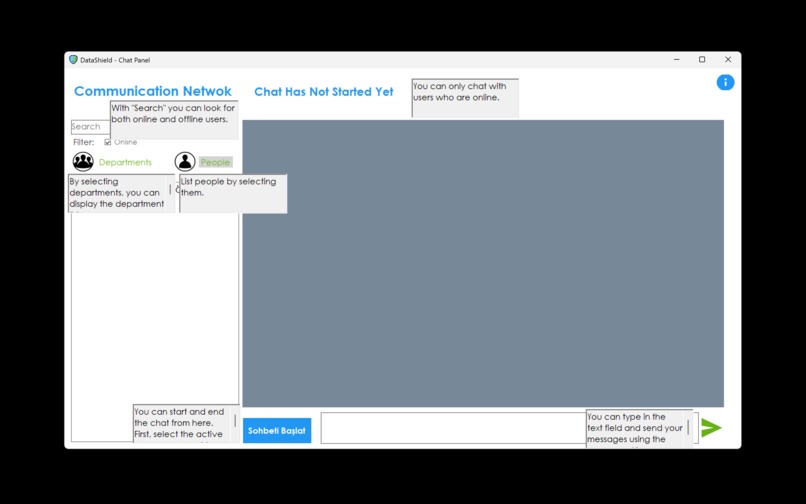The height and width of the screenshot is (504, 806).
Task: Click the DataShield shield logo
Action: pyautogui.click(x=73, y=60)
